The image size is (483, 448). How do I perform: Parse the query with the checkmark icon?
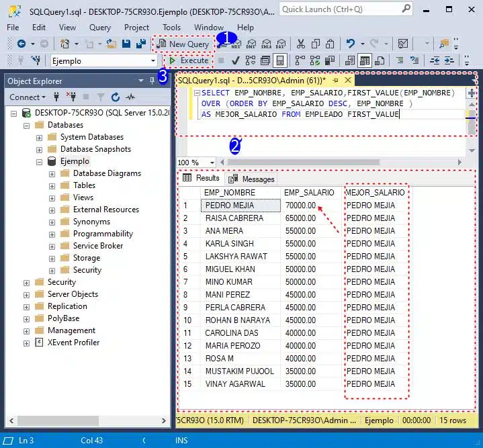[236, 60]
